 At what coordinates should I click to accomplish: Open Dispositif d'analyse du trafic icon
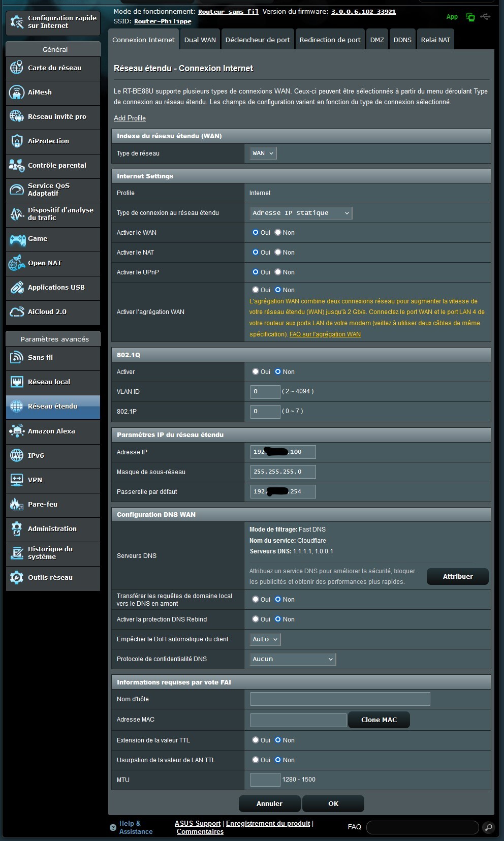point(17,214)
